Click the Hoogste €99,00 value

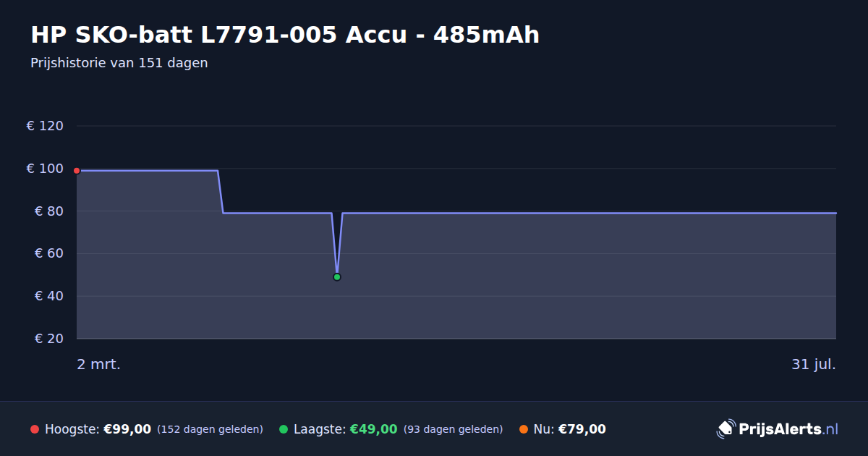pyautogui.click(x=127, y=429)
